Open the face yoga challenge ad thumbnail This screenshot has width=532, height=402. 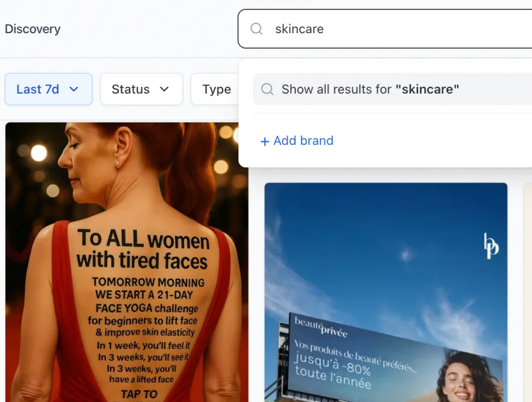pyautogui.click(x=127, y=262)
